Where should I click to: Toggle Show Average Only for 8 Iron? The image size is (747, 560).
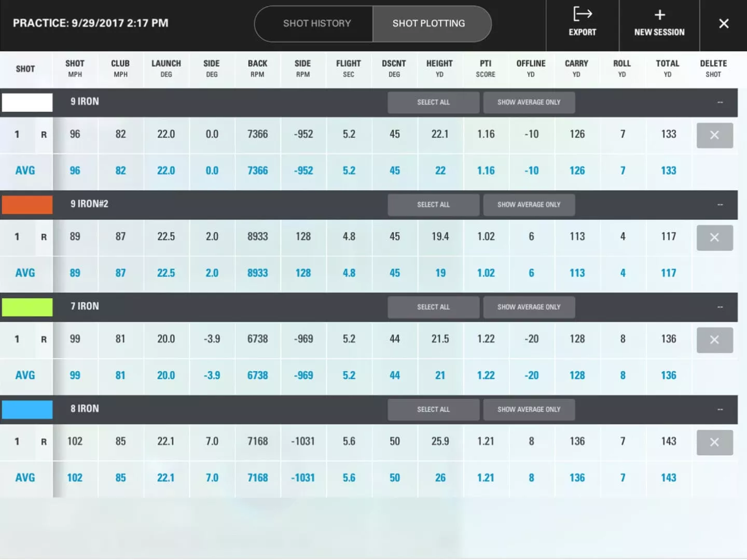tap(529, 410)
